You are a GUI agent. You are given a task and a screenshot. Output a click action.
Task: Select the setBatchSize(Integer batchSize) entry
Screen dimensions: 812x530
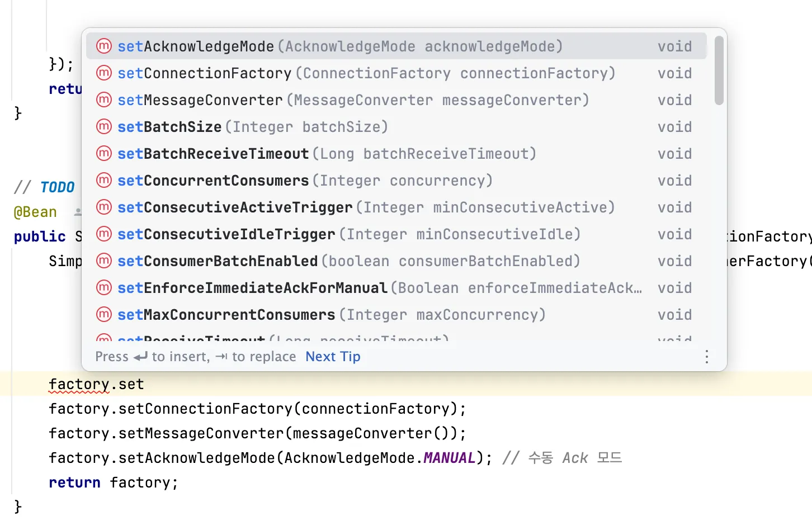396,126
